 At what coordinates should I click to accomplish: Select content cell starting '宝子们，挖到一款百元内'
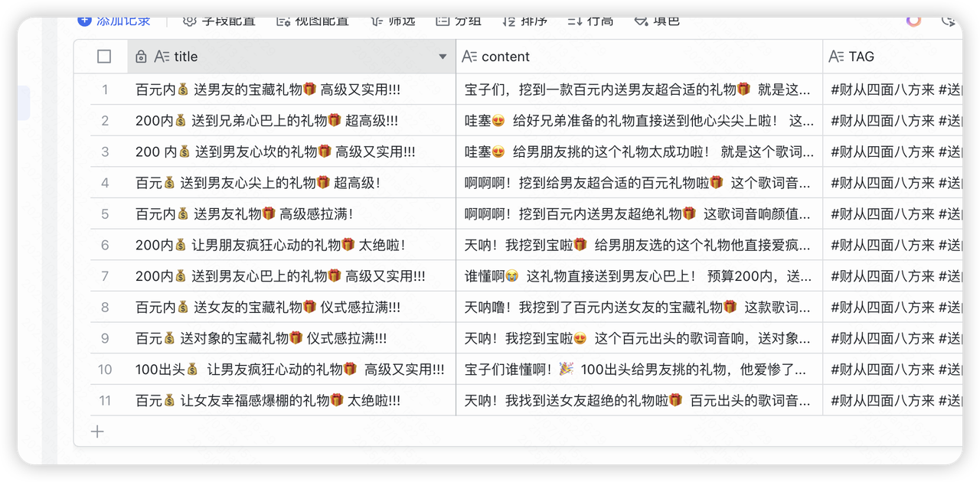[x=639, y=90]
